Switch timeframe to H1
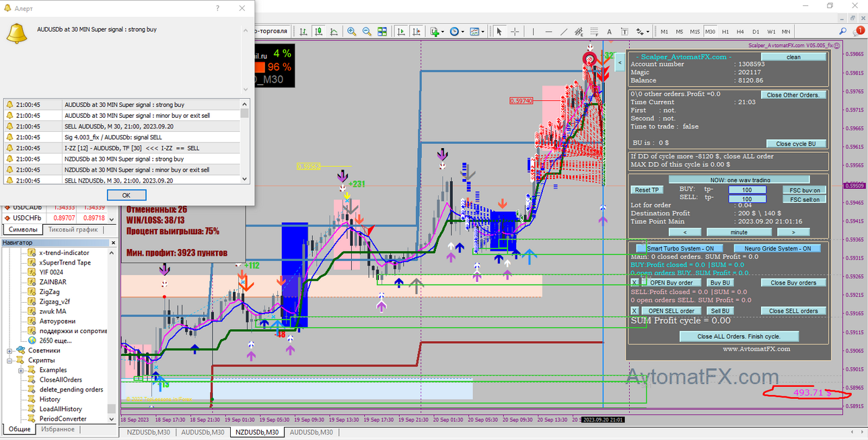Image resolution: width=868 pixels, height=440 pixels. (x=725, y=31)
